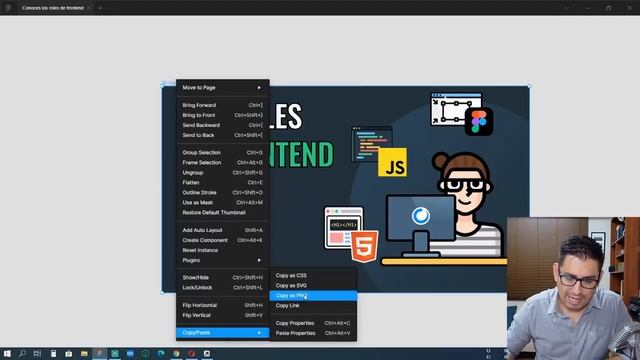Click the Figma home icon in title bar
This screenshot has width=640, height=360.
8,8
